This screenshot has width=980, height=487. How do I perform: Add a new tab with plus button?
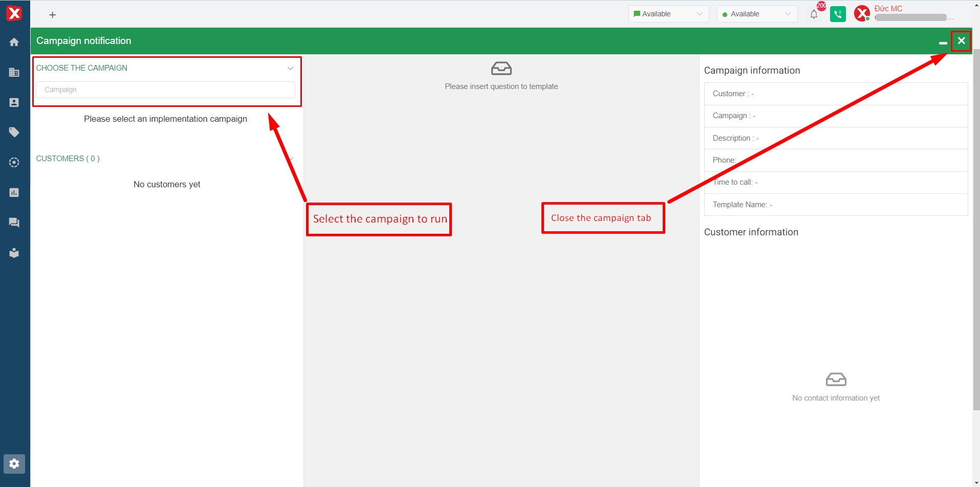[52, 15]
